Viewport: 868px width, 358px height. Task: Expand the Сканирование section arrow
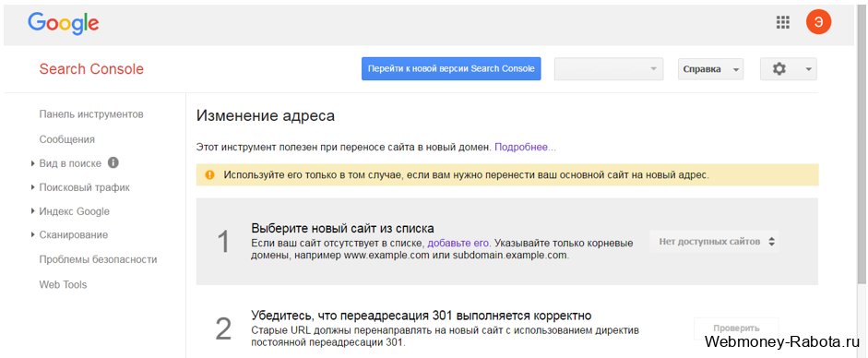pyautogui.click(x=33, y=235)
